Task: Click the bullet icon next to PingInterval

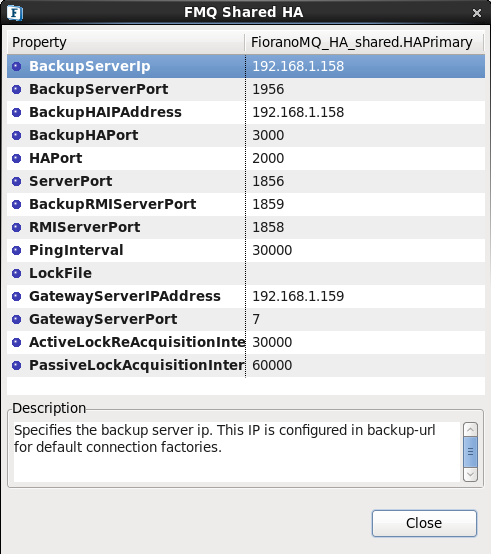Action: pos(17,250)
